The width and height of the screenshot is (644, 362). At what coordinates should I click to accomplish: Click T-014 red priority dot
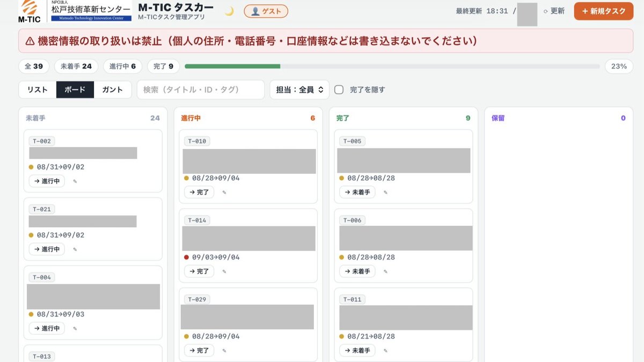click(186, 257)
